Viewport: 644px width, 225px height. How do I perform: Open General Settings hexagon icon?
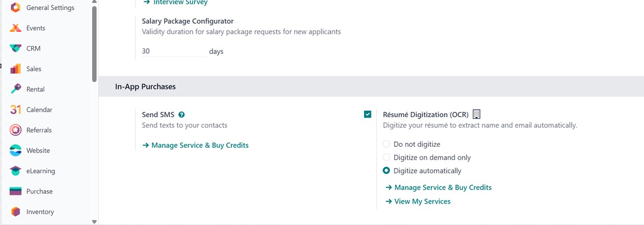[16, 8]
